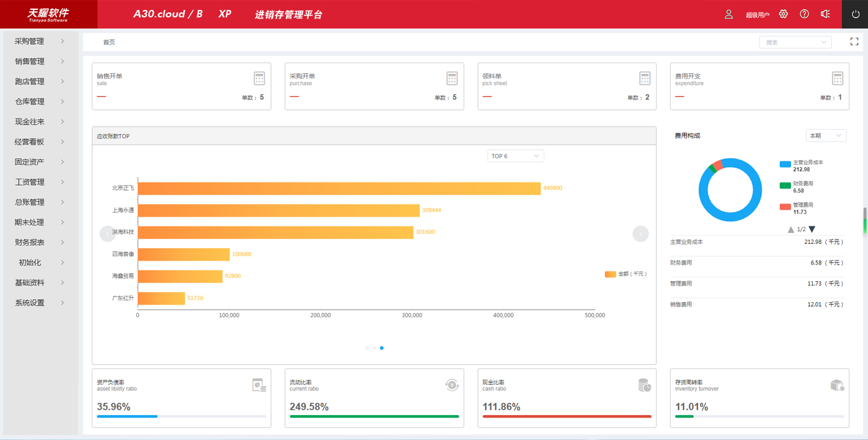Go to next legend page arrow
The width and height of the screenshot is (868, 440).
(812, 230)
